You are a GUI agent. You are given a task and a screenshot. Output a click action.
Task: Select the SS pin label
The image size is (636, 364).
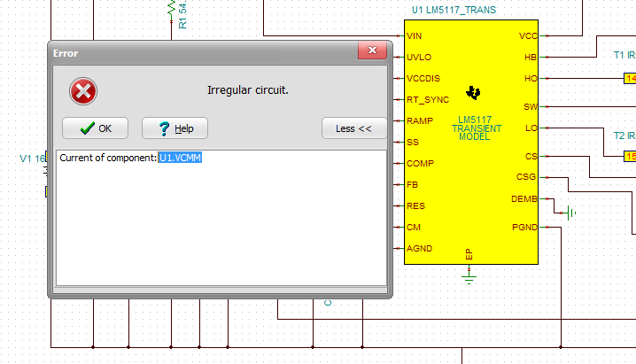(413, 143)
